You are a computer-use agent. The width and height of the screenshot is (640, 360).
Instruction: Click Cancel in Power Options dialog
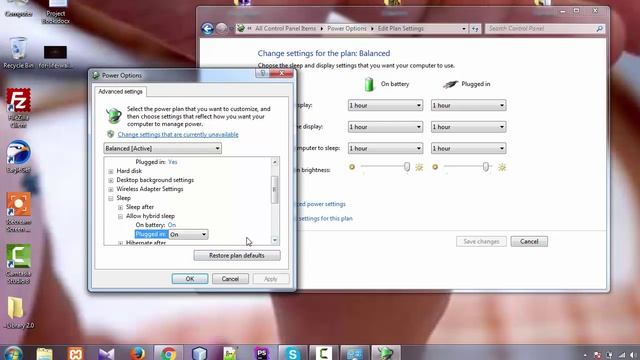click(230, 279)
